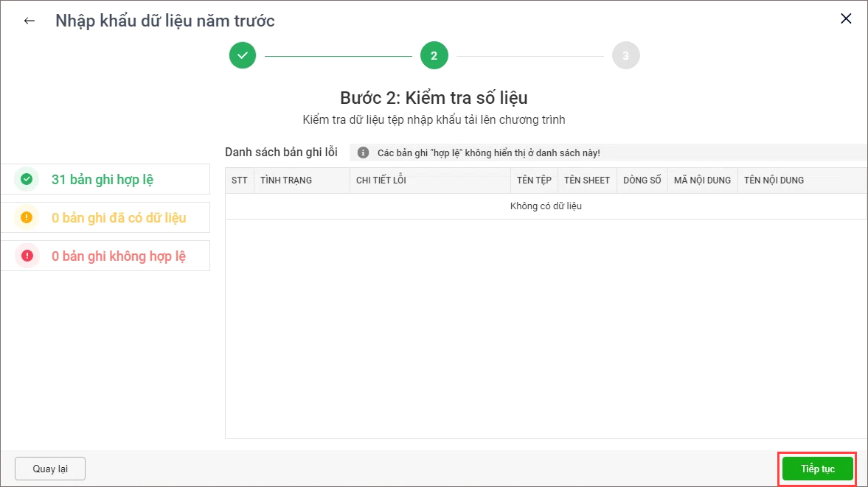Image resolution: width=868 pixels, height=487 pixels.
Task: Sort by TÌNH TRẠNG column header
Action: pos(286,181)
